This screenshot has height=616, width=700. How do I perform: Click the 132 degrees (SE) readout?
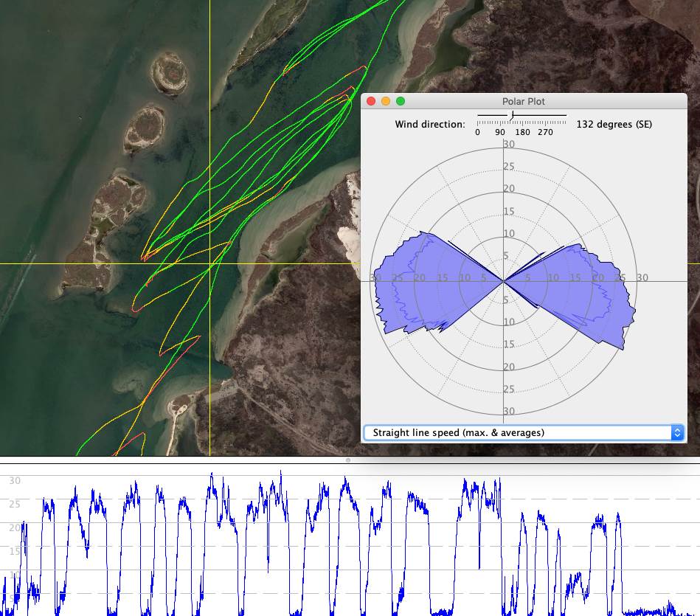coord(614,124)
